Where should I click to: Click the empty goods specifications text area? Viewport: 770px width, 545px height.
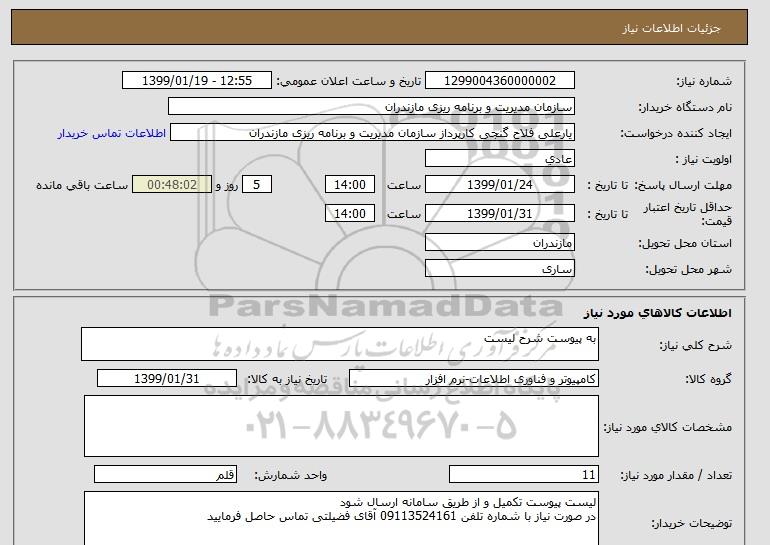(341, 426)
